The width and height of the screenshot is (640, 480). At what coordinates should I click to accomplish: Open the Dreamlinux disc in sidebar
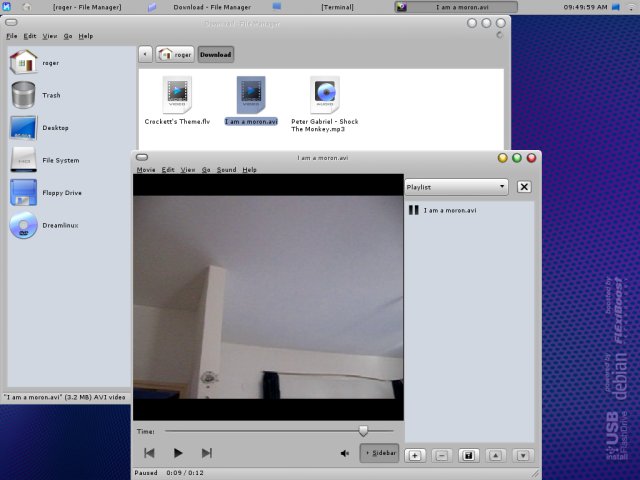[44, 225]
